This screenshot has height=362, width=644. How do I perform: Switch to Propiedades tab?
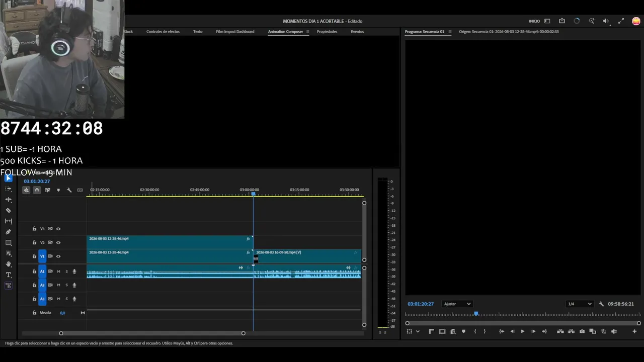pos(327,32)
